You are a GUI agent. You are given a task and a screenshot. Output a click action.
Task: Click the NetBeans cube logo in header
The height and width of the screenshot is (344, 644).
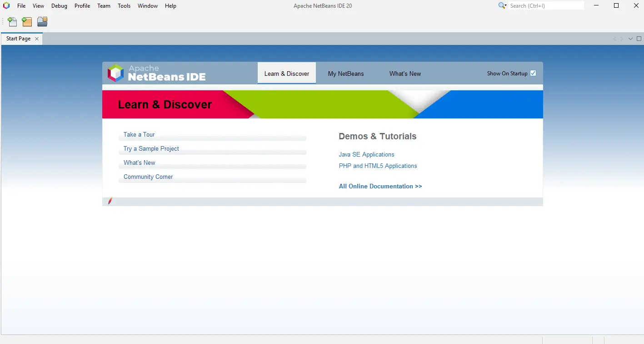click(x=115, y=73)
